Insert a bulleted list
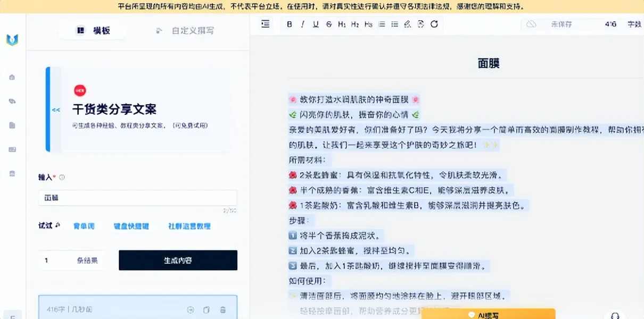 pyautogui.click(x=394, y=24)
